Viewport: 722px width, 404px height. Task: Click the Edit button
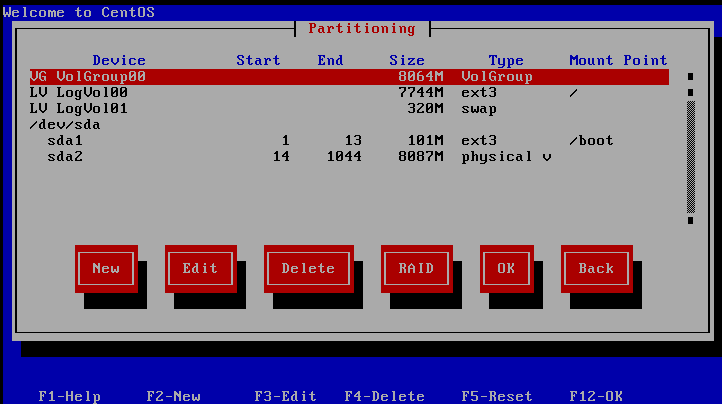[200, 268]
